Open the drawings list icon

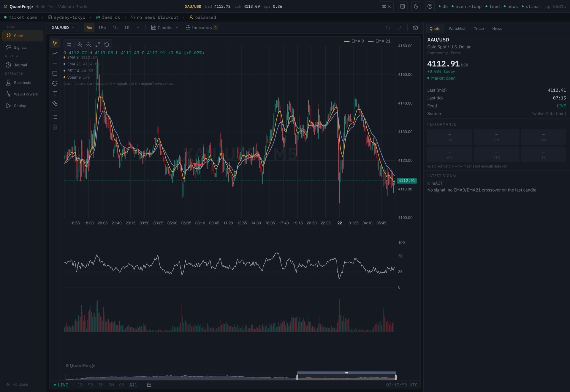pos(55,117)
